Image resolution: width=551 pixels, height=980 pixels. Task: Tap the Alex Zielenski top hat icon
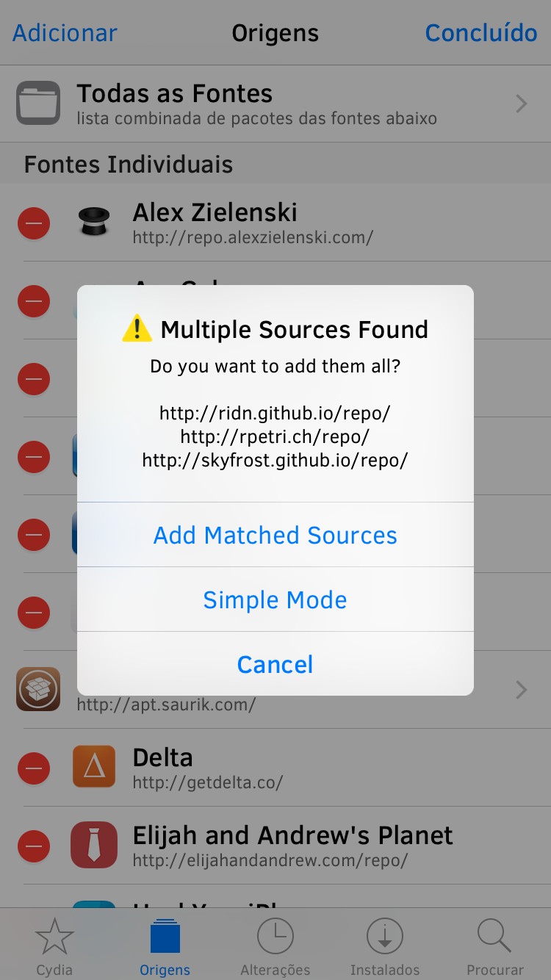click(x=94, y=221)
